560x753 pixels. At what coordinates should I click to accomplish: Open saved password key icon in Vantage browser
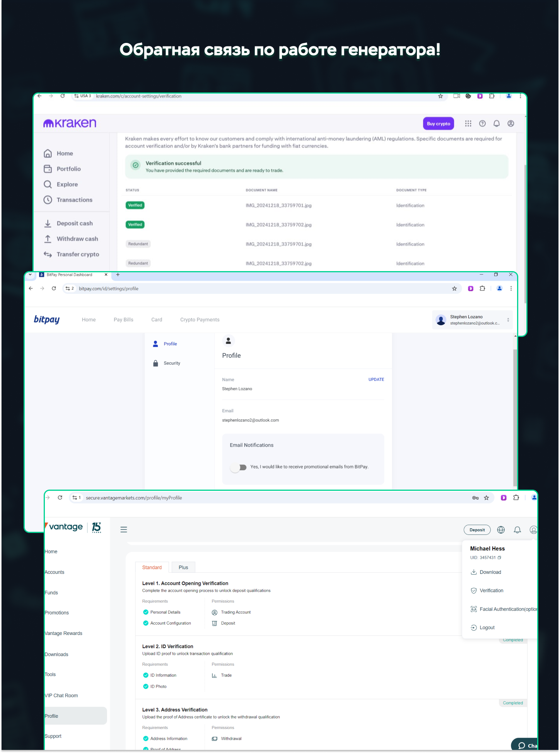coord(476,498)
